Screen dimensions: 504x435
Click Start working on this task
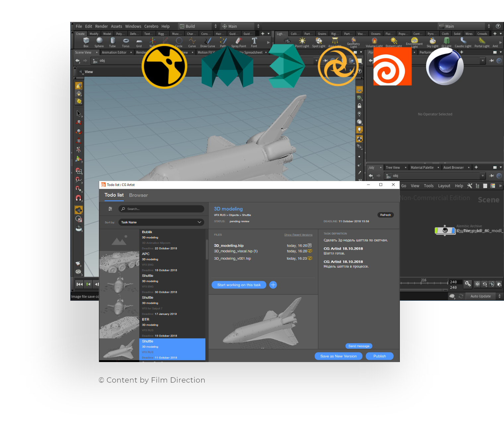[x=239, y=285]
